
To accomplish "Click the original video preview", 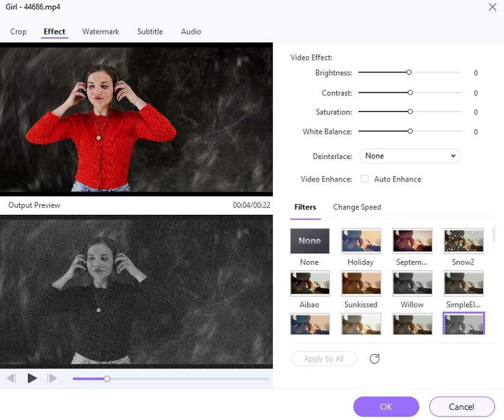I will tap(136, 119).
